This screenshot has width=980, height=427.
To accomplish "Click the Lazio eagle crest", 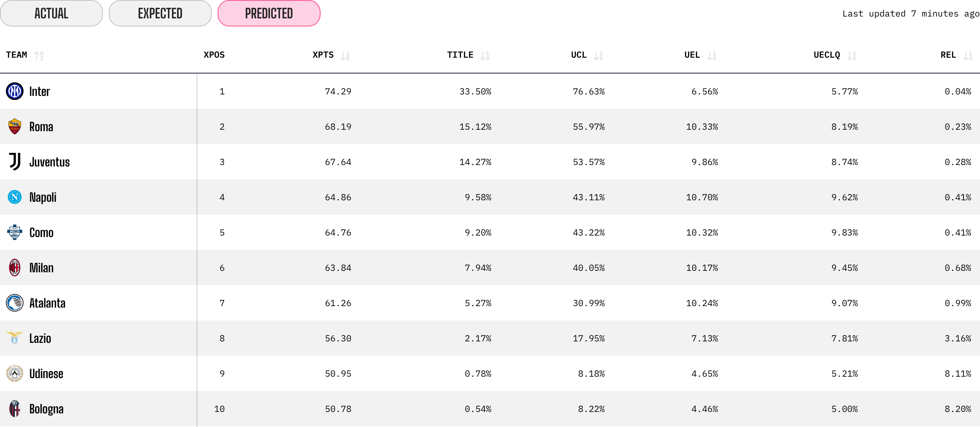I will [x=14, y=338].
